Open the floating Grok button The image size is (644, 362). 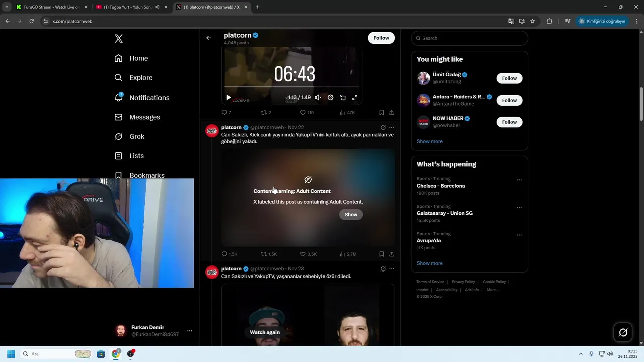coord(623,332)
